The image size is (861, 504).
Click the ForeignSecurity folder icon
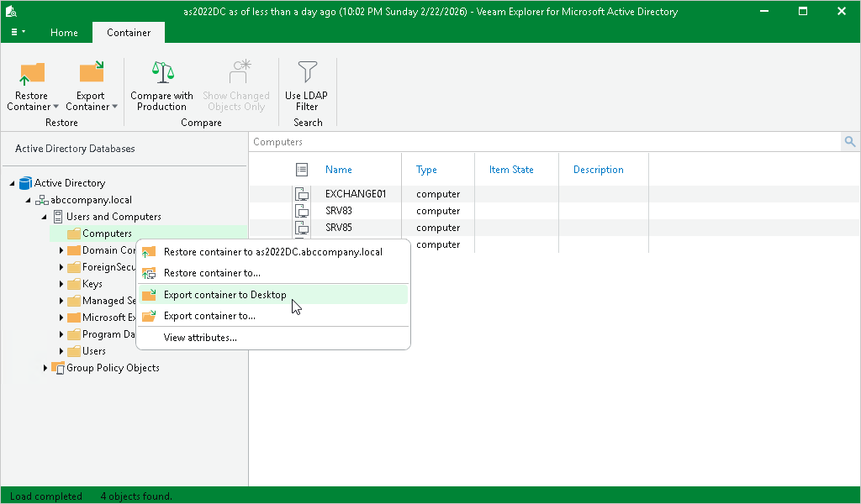[x=74, y=268]
